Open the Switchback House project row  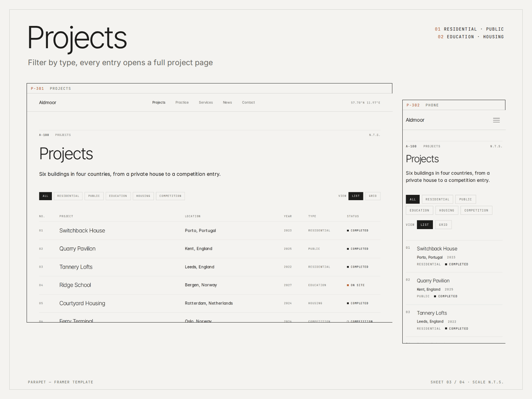coord(209,230)
